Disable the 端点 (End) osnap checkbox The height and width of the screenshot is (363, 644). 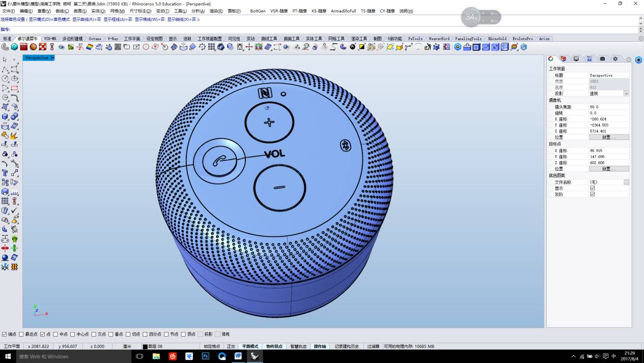5,334
